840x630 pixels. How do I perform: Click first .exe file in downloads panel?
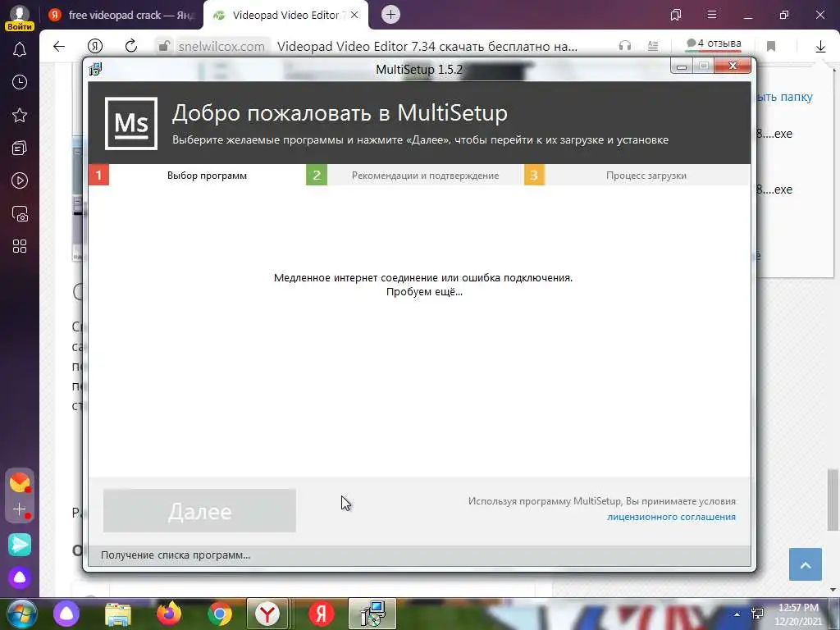[774, 134]
